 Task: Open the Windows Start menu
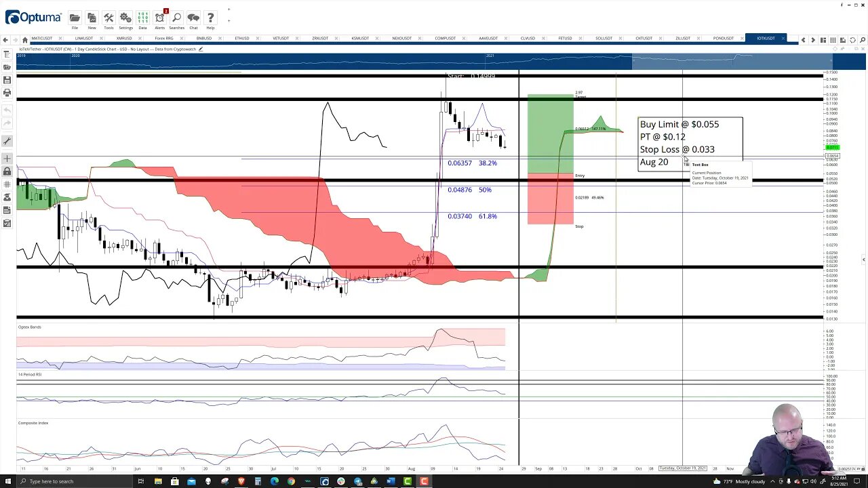(x=7, y=481)
